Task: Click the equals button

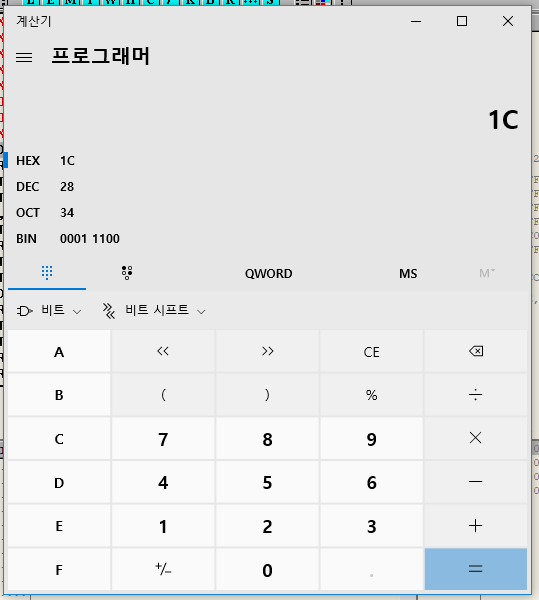Action: click(475, 569)
